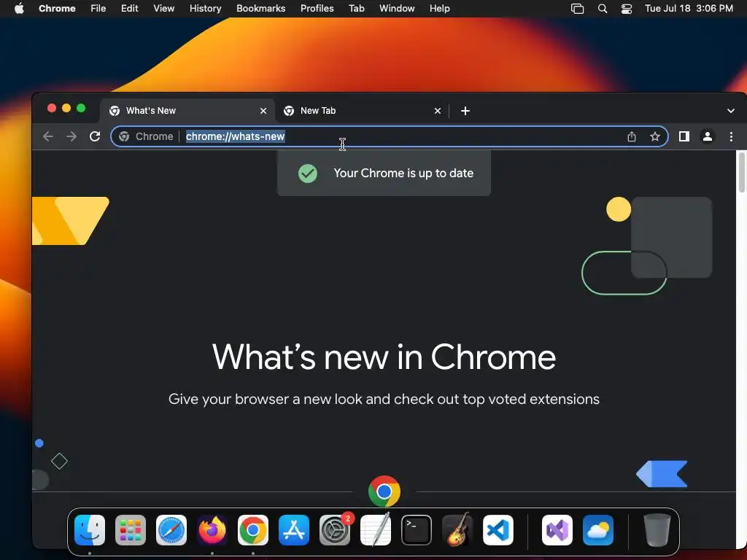Open the Help menu
747x560 pixels.
click(x=439, y=9)
